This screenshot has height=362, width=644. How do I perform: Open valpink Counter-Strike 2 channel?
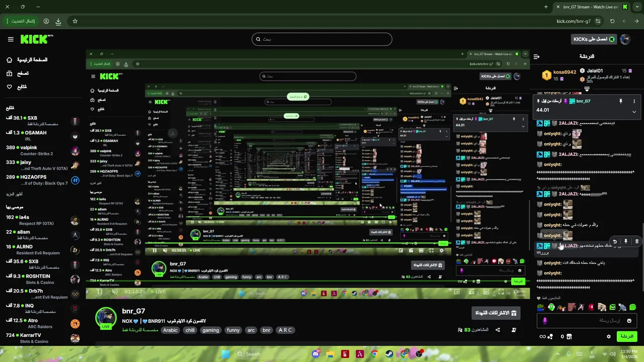point(43,150)
